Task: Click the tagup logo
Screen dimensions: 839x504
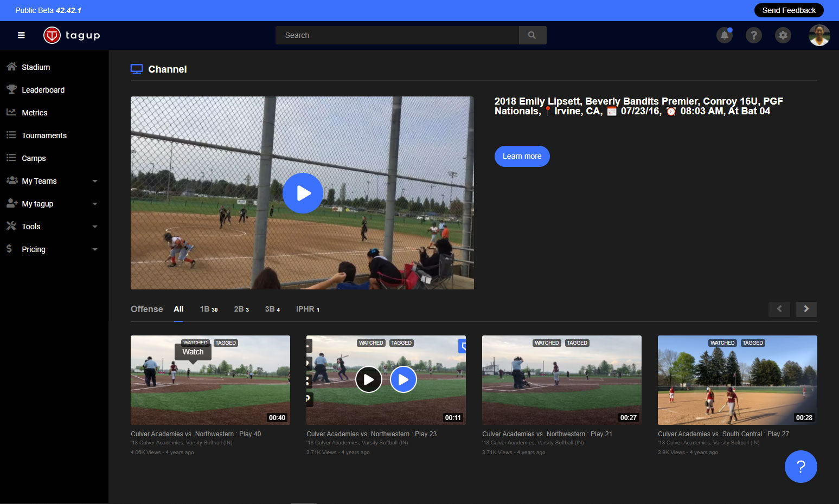Action: [x=72, y=35]
